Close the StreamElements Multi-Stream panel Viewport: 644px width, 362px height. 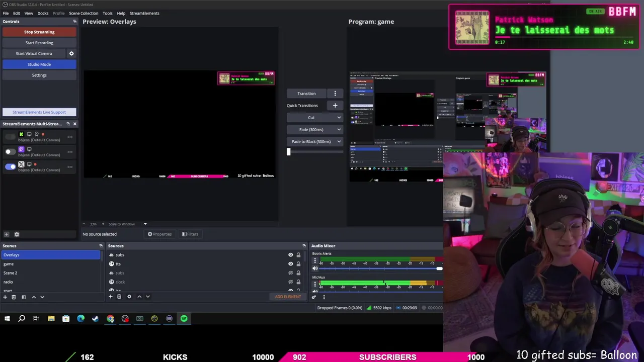click(74, 124)
